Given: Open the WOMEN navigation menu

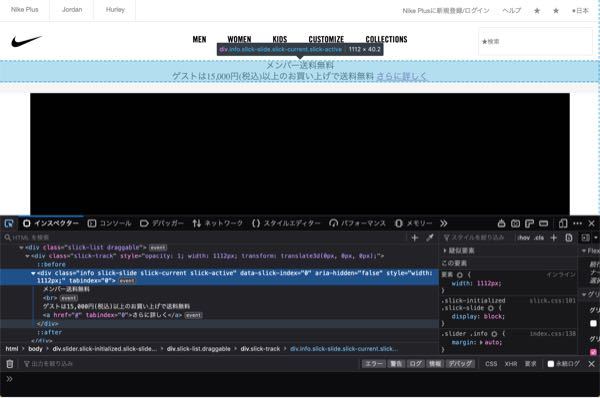Looking at the screenshot, I should (239, 39).
